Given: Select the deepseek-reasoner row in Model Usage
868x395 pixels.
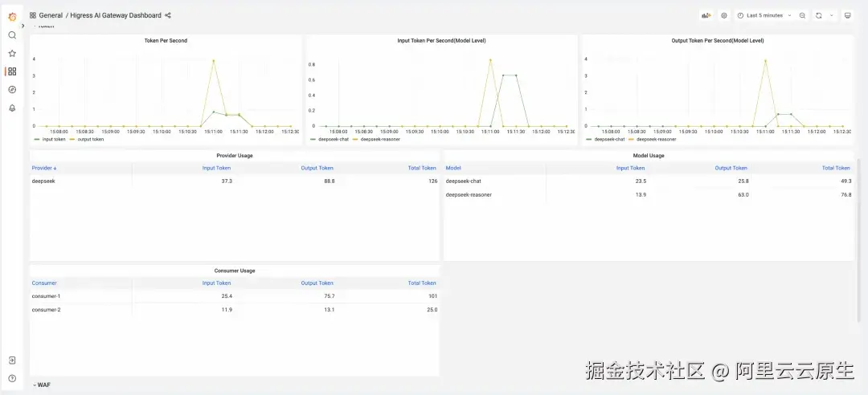Looking at the screenshot, I should tap(649, 195).
